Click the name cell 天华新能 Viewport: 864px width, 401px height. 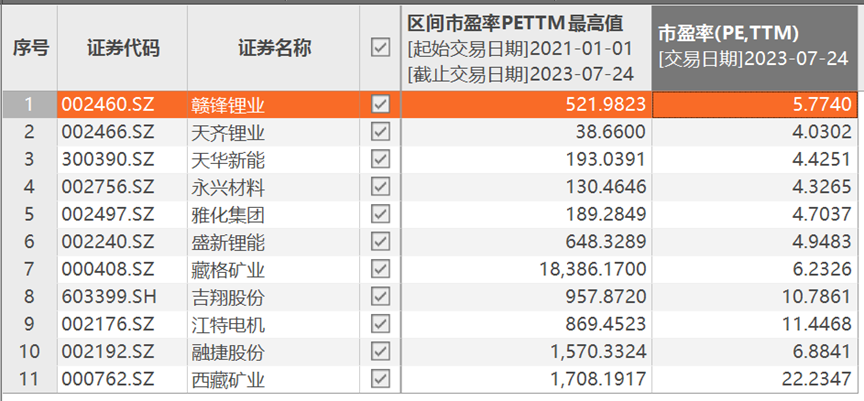[x=274, y=159]
